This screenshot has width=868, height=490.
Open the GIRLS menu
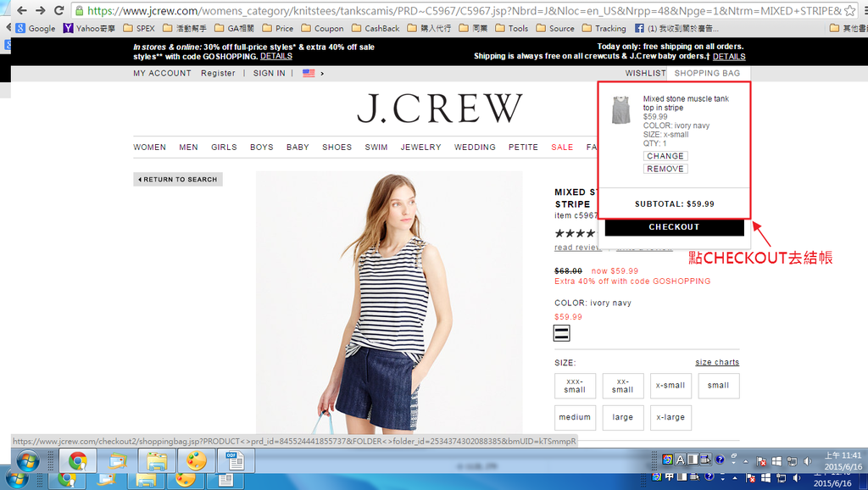click(x=224, y=148)
